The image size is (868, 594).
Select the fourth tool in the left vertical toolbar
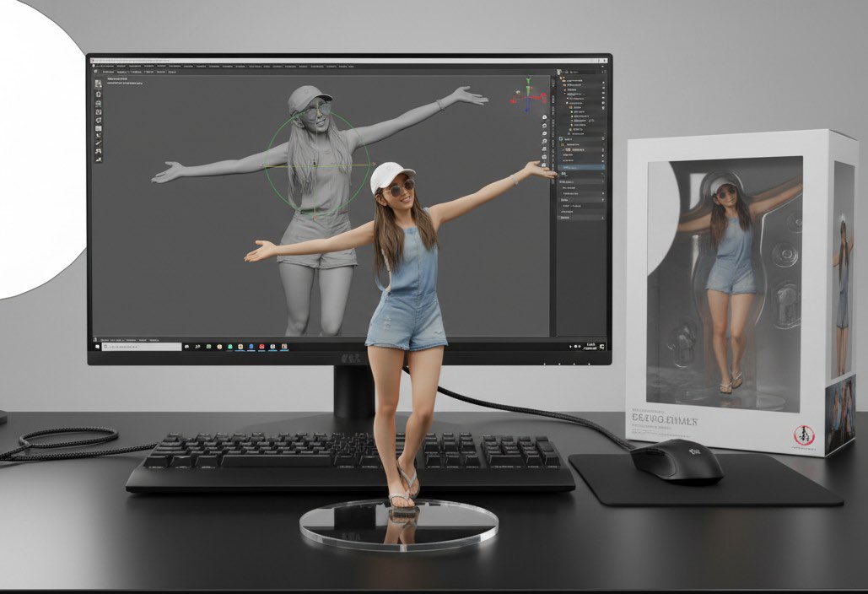click(x=98, y=112)
